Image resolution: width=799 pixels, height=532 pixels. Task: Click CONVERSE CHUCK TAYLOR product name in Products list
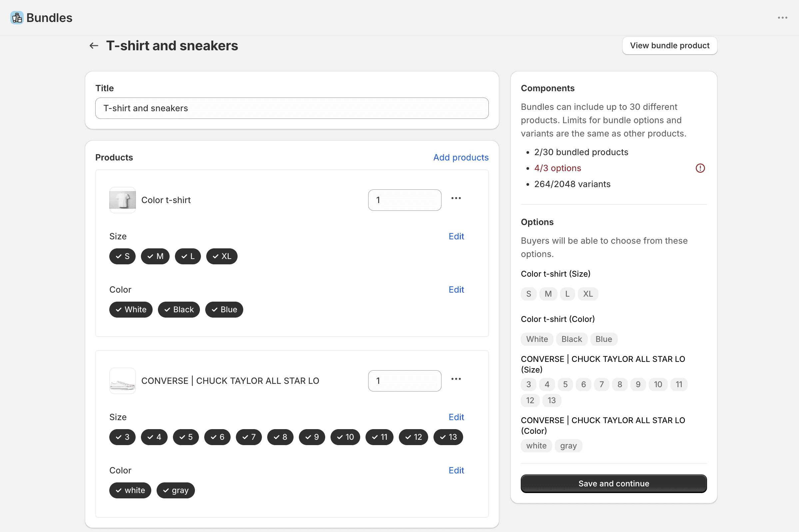pyautogui.click(x=230, y=381)
